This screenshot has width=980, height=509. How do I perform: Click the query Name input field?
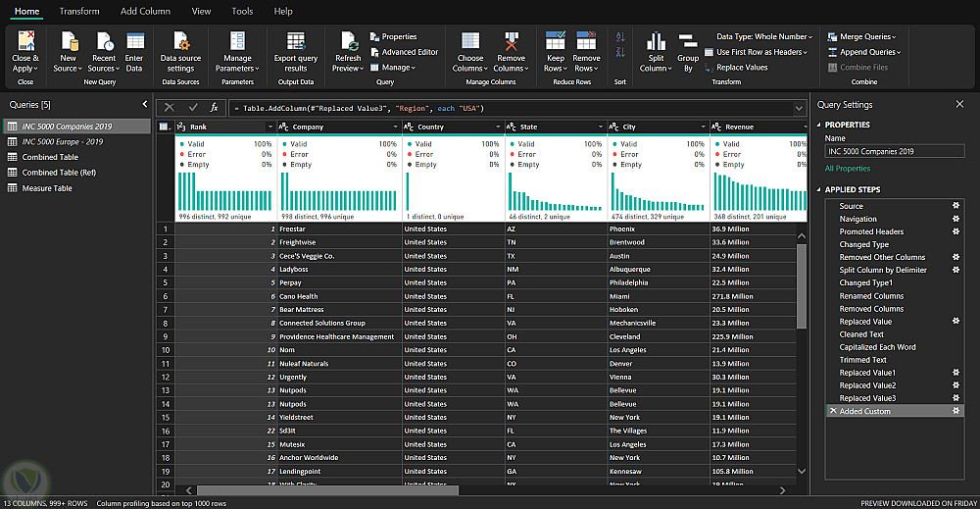click(894, 151)
